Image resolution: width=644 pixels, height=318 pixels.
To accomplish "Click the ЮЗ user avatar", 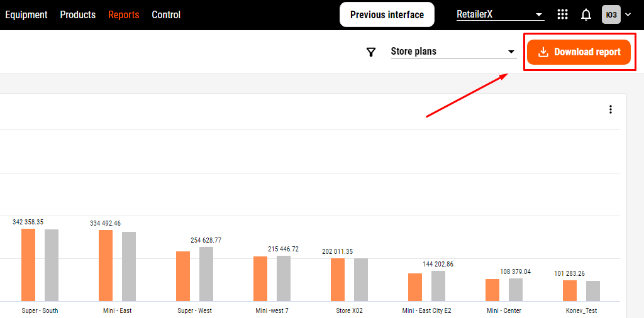I will (x=611, y=14).
